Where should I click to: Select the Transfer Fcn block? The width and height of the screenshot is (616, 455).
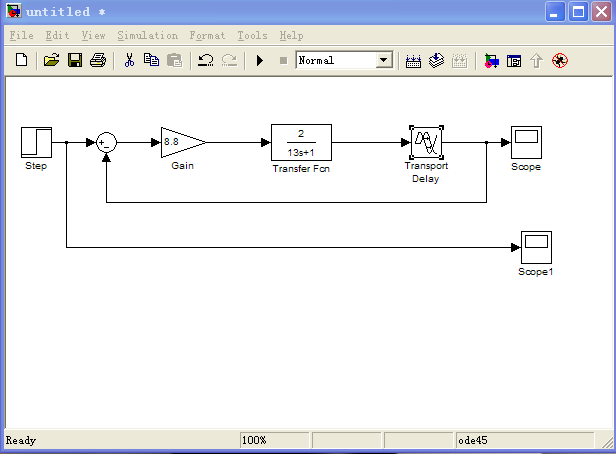pos(301,143)
